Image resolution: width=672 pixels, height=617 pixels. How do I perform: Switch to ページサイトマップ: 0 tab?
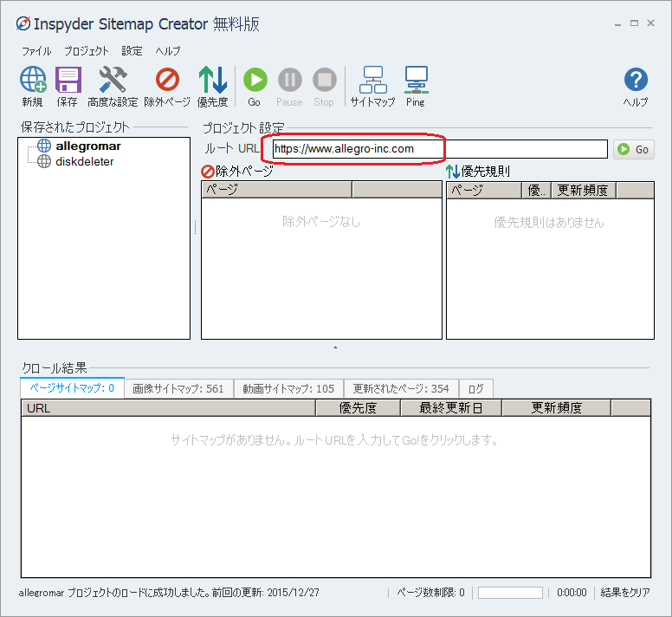(x=72, y=388)
